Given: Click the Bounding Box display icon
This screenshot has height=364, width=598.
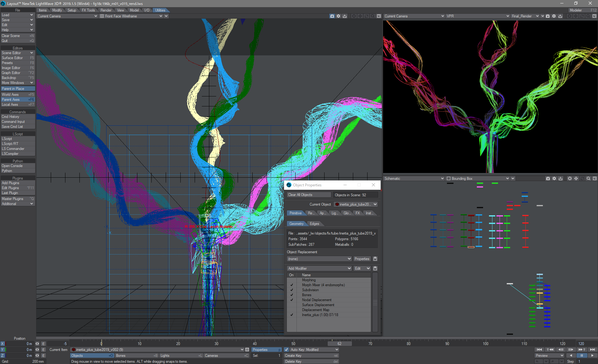Looking at the screenshot, I should [448, 178].
